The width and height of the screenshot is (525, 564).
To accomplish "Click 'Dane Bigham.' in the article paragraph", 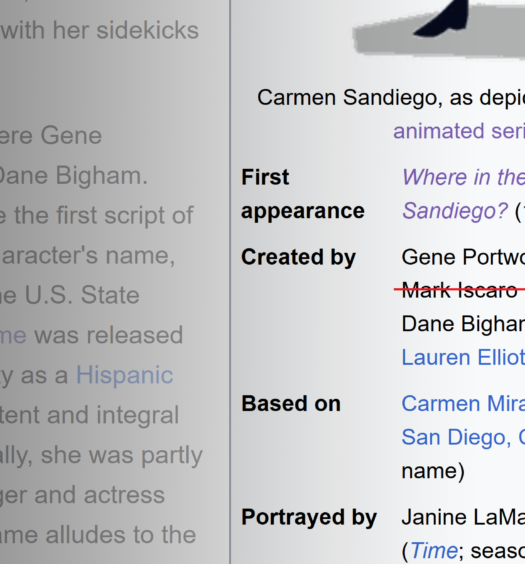I will [x=73, y=176].
